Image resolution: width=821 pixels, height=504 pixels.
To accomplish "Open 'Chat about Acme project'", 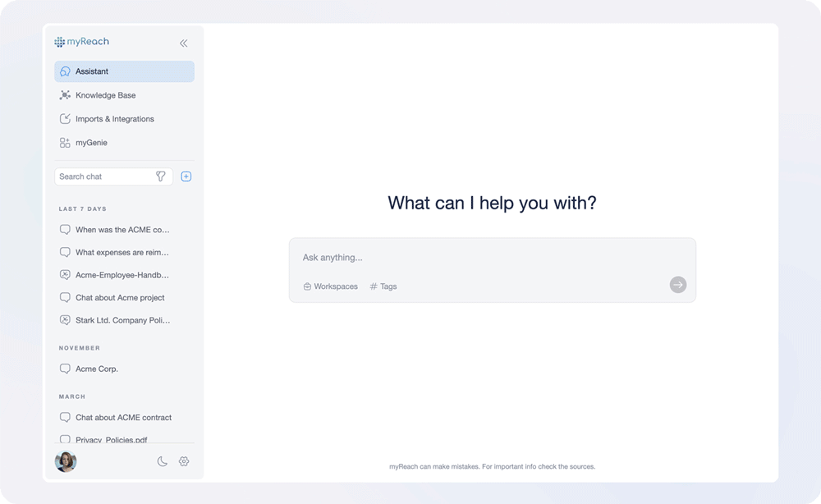I will [120, 298].
